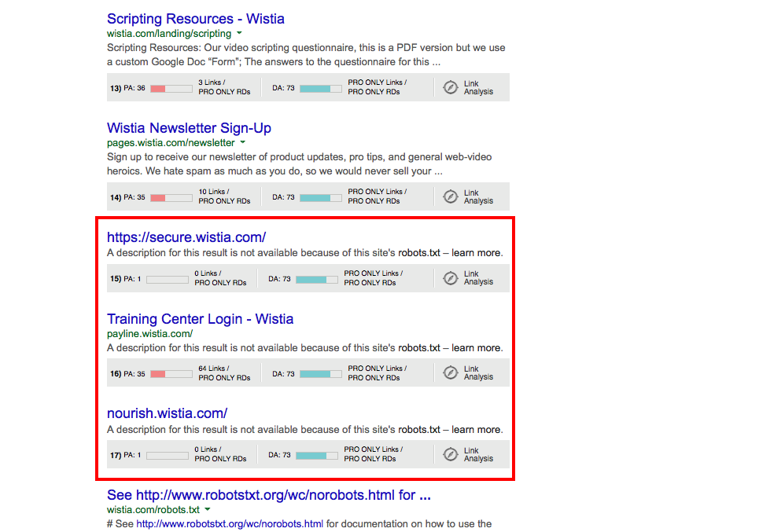
Task: Click learn more in nourish.wistia.com description
Action: 477,429
